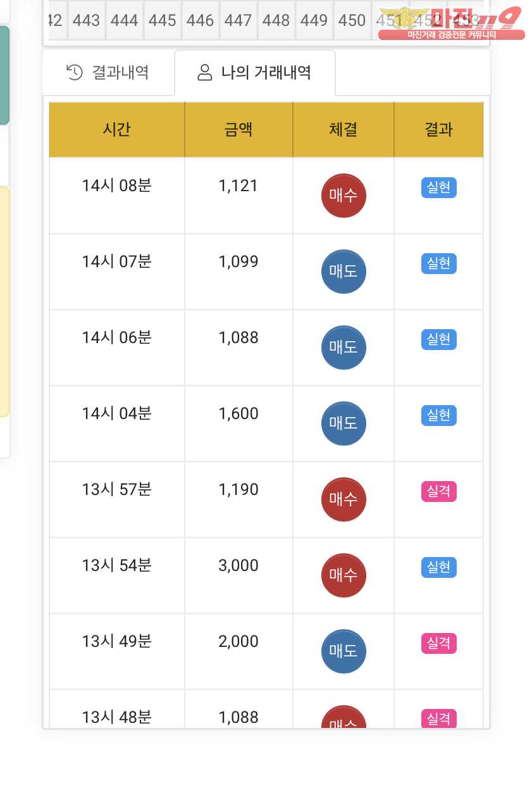
Task: Select number 445 in the number strip
Action: (163, 21)
